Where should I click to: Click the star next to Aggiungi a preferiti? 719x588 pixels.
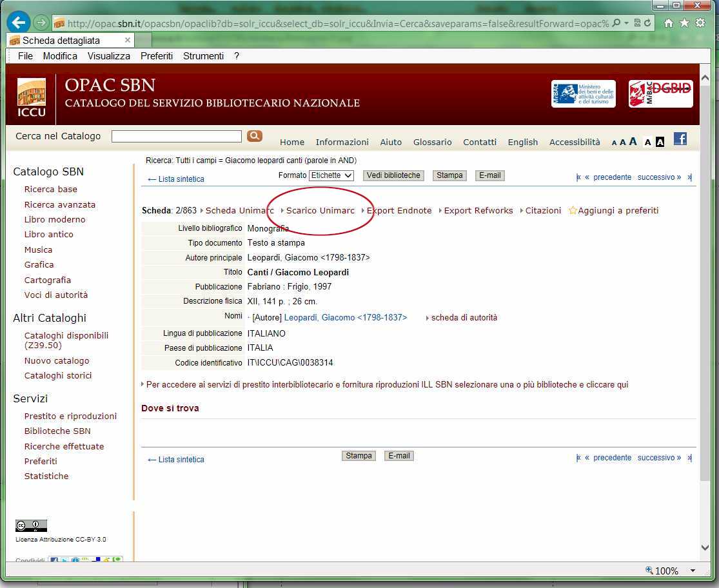572,210
